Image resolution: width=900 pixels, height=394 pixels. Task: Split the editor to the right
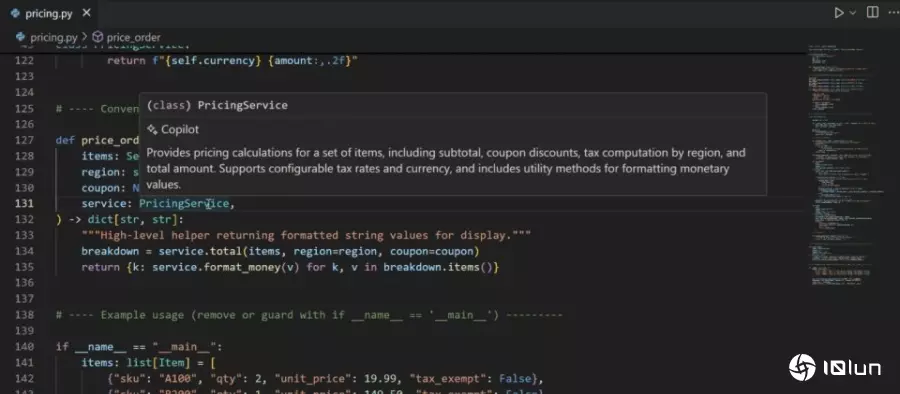[x=872, y=13]
